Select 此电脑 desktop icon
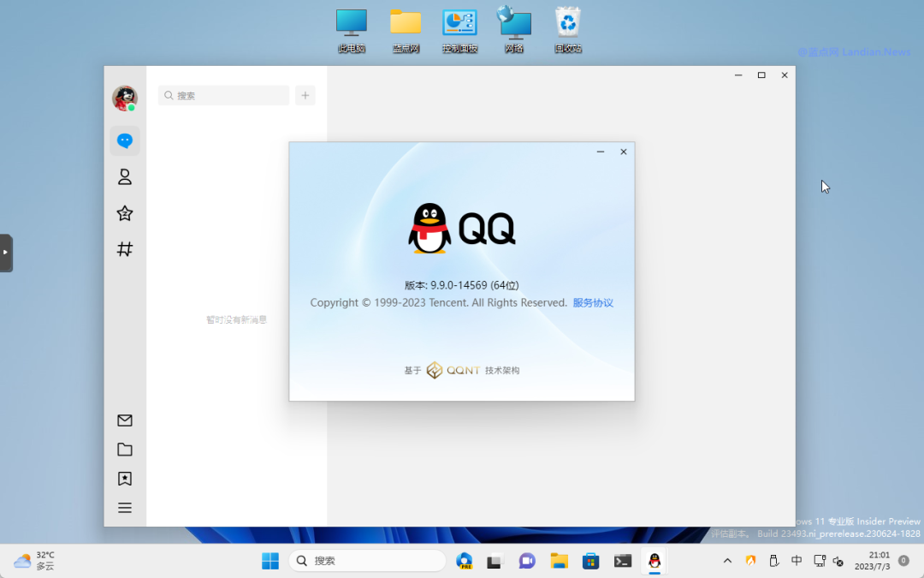 [x=352, y=30]
